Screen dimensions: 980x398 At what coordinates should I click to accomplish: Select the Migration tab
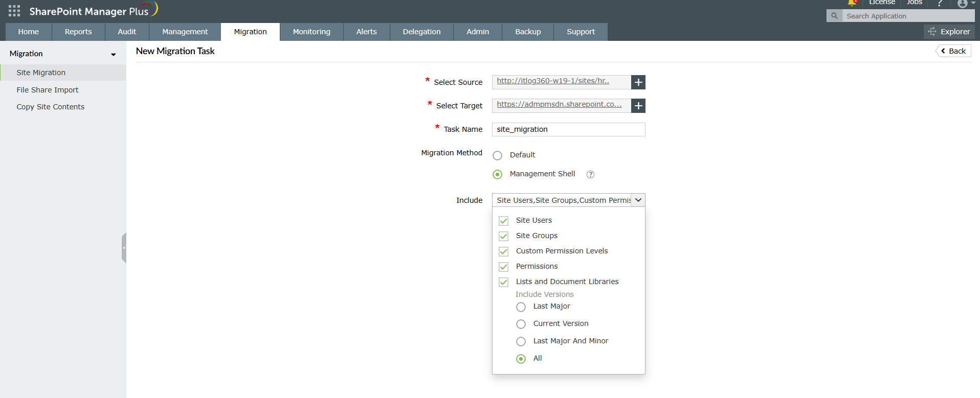[x=251, y=32]
